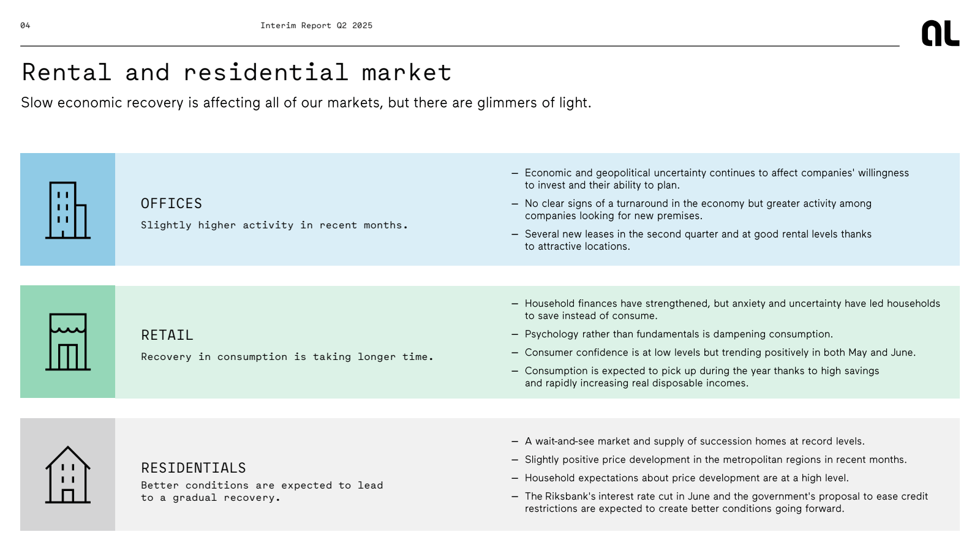Click the residential house icon

(68, 474)
